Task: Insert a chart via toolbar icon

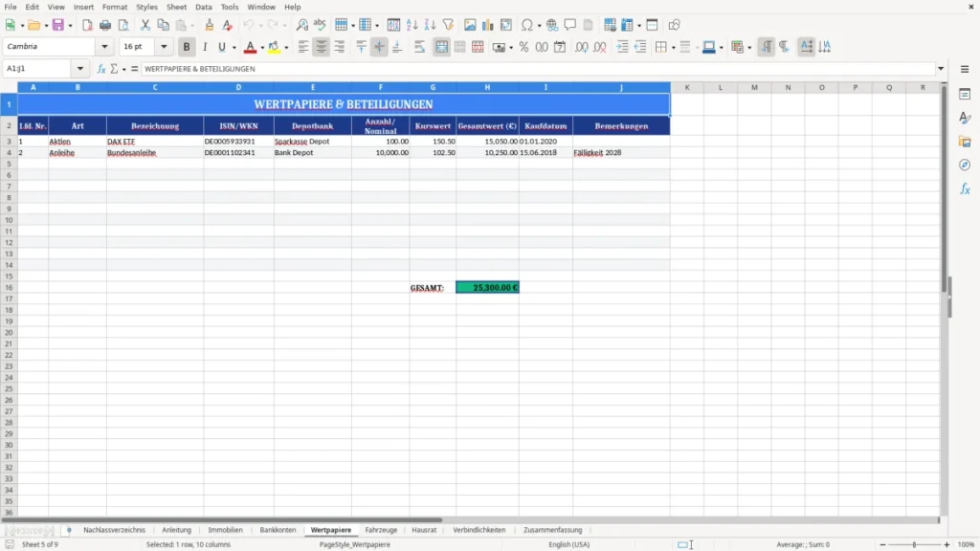Action: point(487,25)
